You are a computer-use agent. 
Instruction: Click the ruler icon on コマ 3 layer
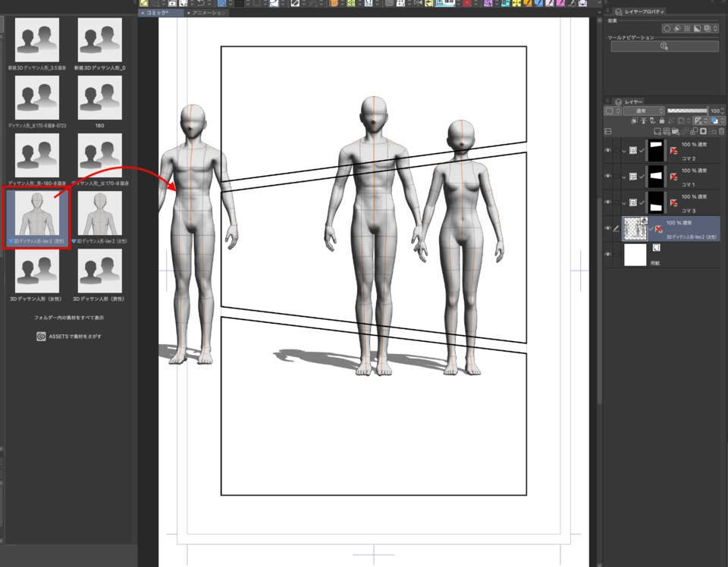click(x=673, y=202)
